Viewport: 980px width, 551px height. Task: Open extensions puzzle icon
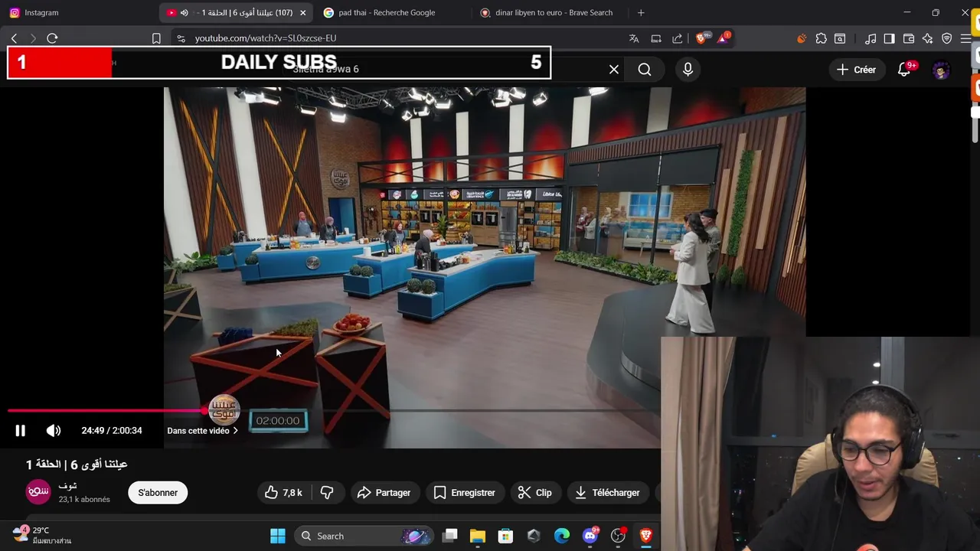[822, 38]
